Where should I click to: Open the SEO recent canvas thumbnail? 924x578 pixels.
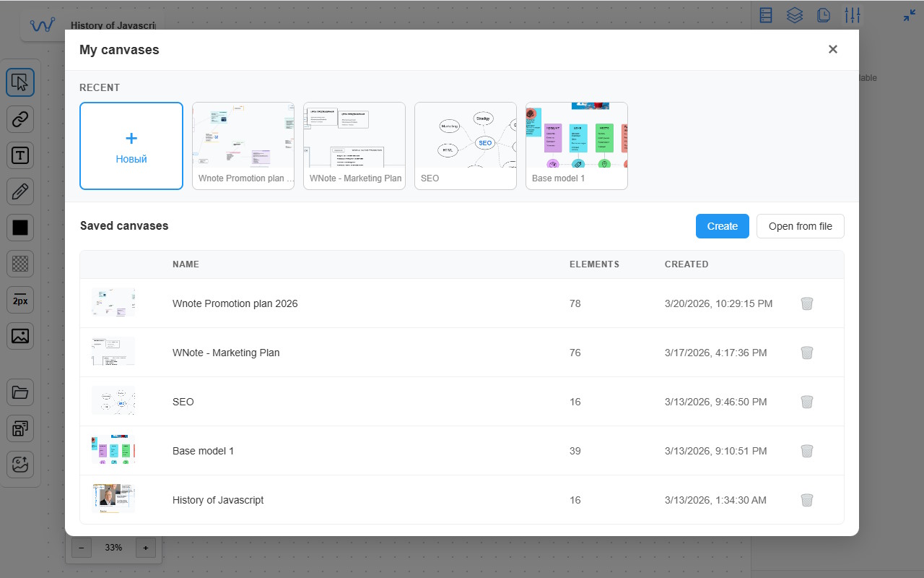pos(466,146)
